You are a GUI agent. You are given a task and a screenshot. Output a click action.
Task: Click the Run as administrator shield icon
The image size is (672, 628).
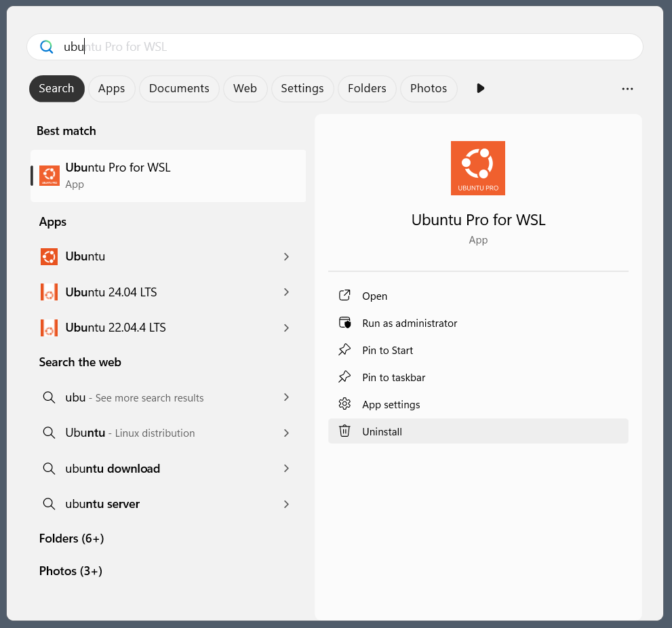[x=344, y=322]
